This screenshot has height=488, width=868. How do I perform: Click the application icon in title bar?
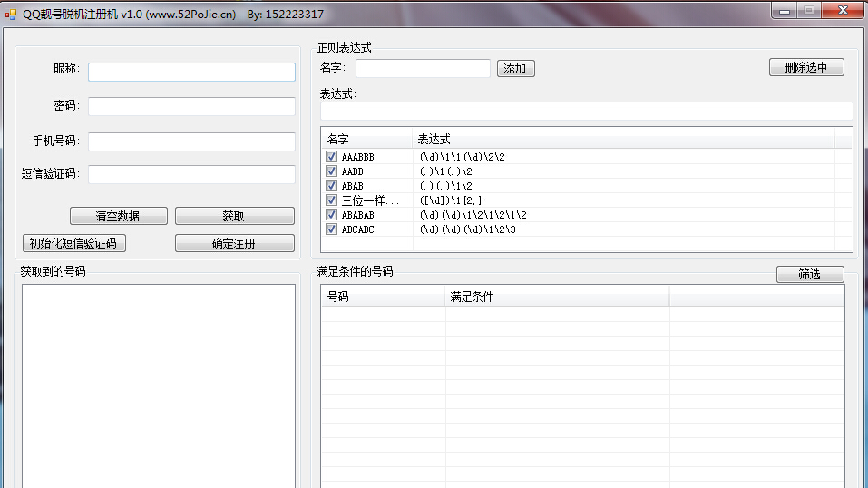coord(11,15)
